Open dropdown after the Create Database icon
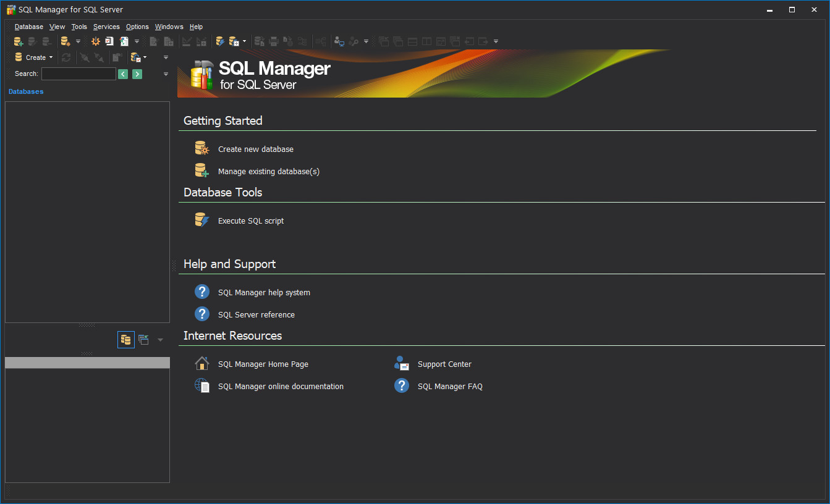 [78, 41]
